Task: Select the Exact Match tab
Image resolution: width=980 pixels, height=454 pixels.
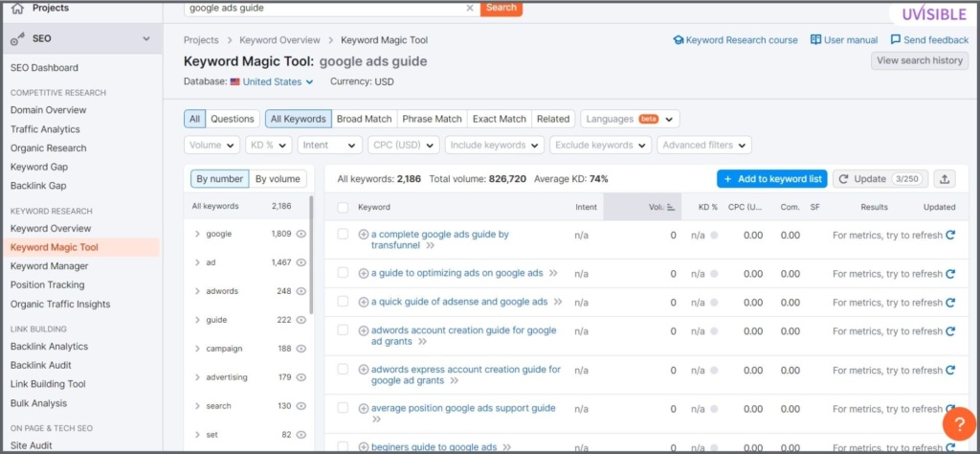Action: point(500,119)
